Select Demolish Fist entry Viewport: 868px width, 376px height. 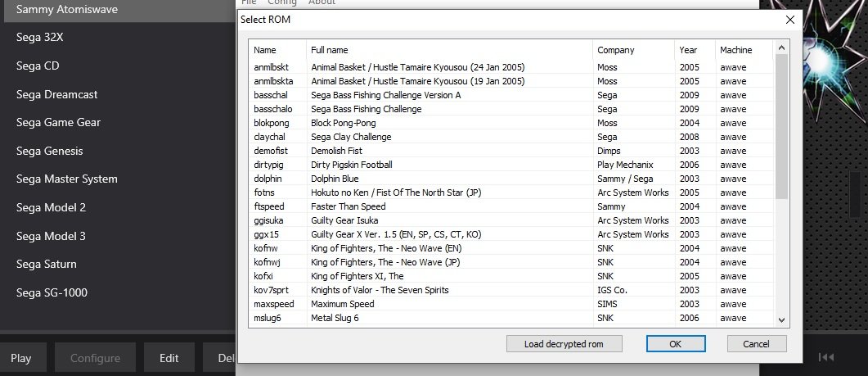click(x=511, y=151)
